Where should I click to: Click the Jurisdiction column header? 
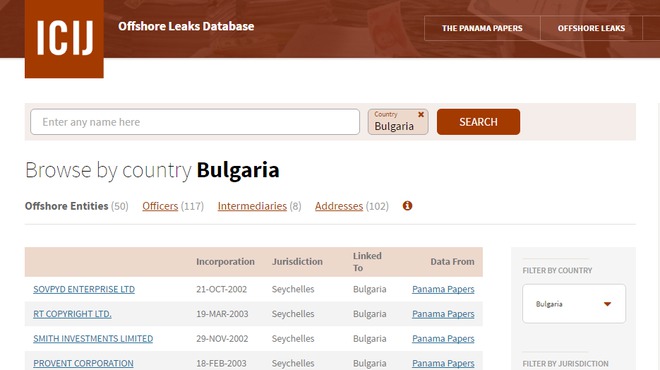(x=297, y=261)
